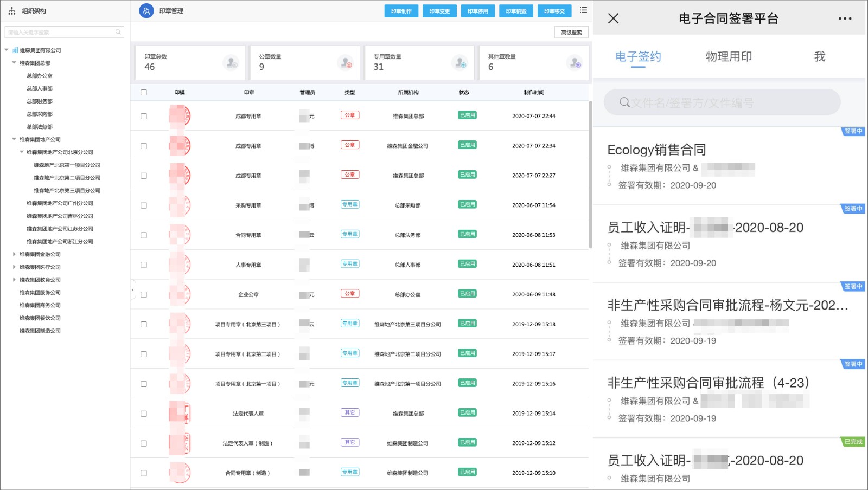Click the seal management avatar icon
868x490 pixels.
(x=146, y=11)
